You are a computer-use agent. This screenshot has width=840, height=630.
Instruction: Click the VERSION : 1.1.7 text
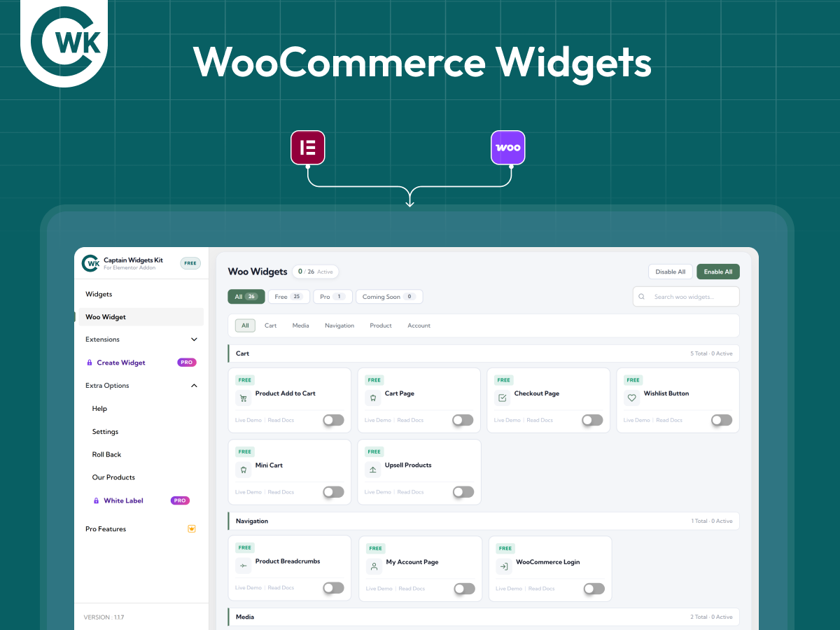[x=104, y=617]
